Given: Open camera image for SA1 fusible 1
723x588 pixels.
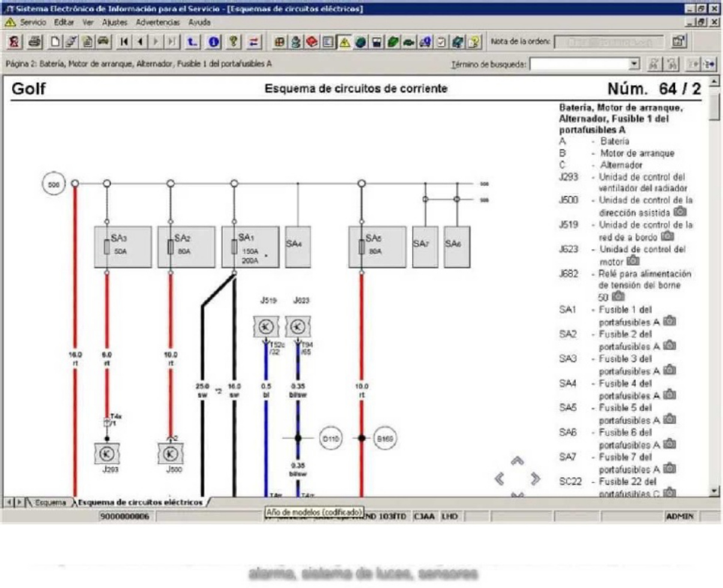Looking at the screenshot, I should coord(670,322).
